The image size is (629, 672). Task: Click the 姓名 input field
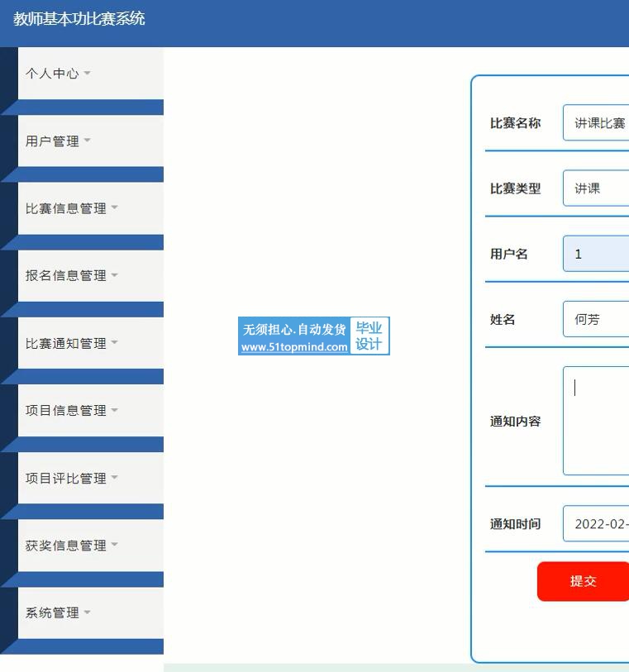(596, 319)
